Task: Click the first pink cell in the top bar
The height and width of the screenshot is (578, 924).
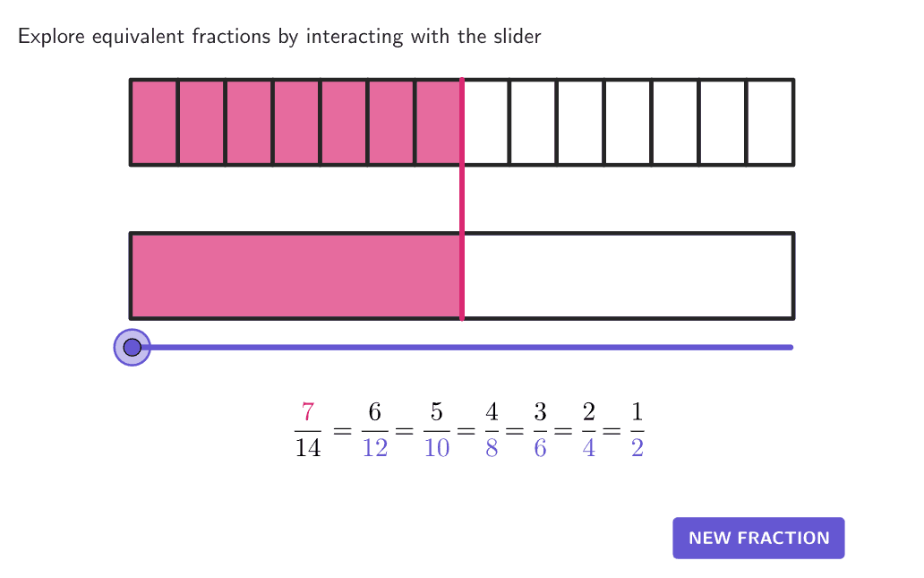Action: point(154,122)
